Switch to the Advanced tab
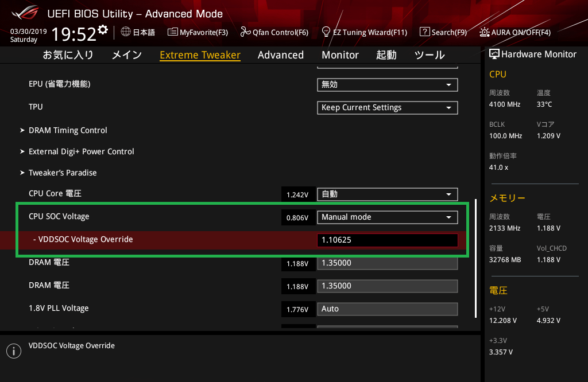The image size is (588, 382). click(280, 55)
